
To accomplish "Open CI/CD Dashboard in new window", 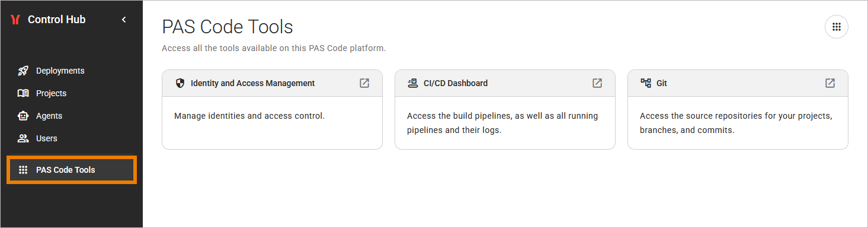I will (597, 83).
